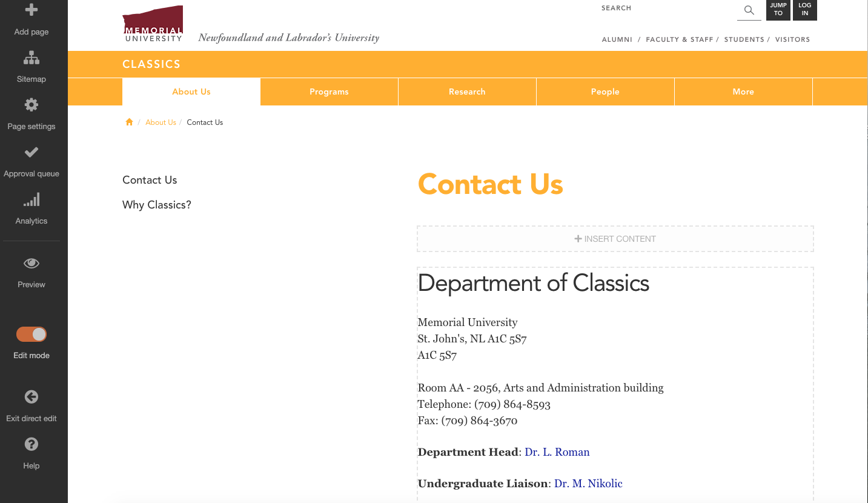
Task: Click the Memorial University logo
Action: pos(153,24)
